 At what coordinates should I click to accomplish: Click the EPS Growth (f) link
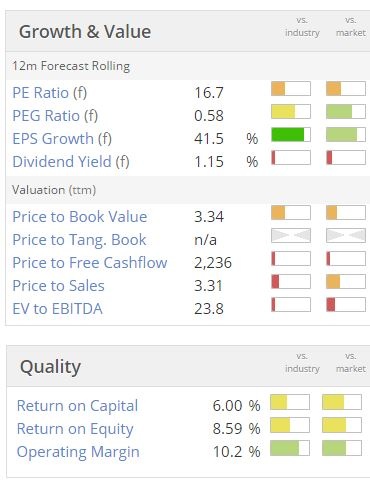[x=62, y=139]
